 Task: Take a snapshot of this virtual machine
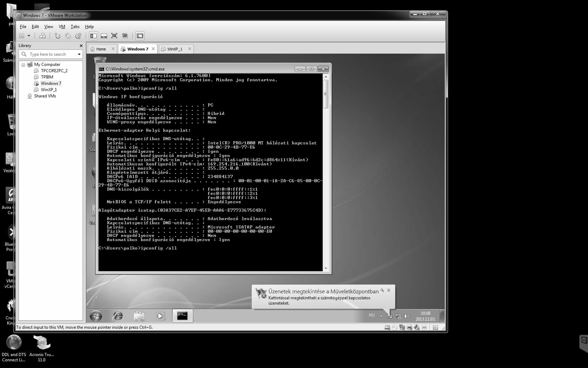57,36
